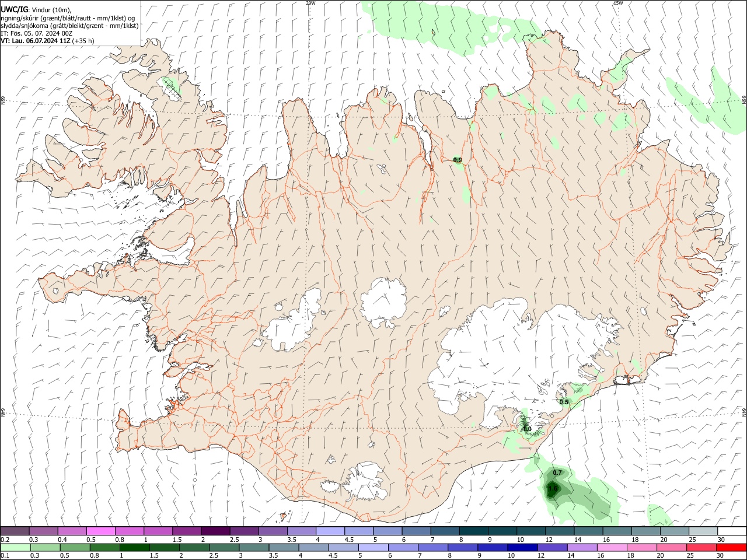747x560 pixels.
Task: Pick the lower-scale 0.5 medium green swatch
Action: [x=75, y=547]
